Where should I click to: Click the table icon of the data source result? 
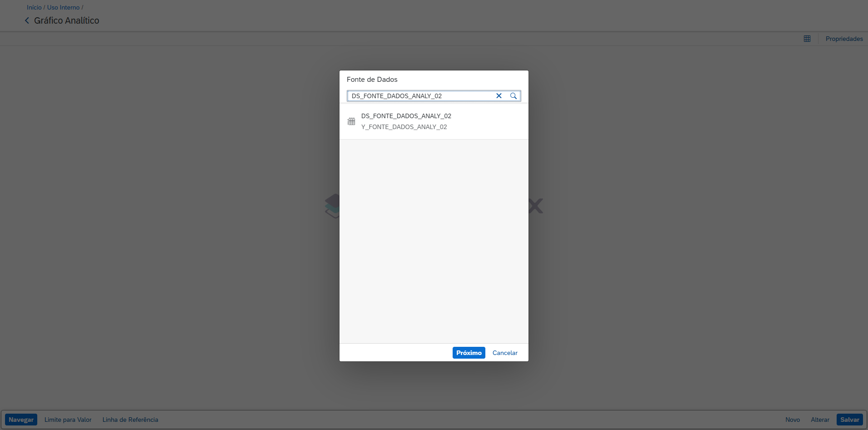tap(351, 121)
